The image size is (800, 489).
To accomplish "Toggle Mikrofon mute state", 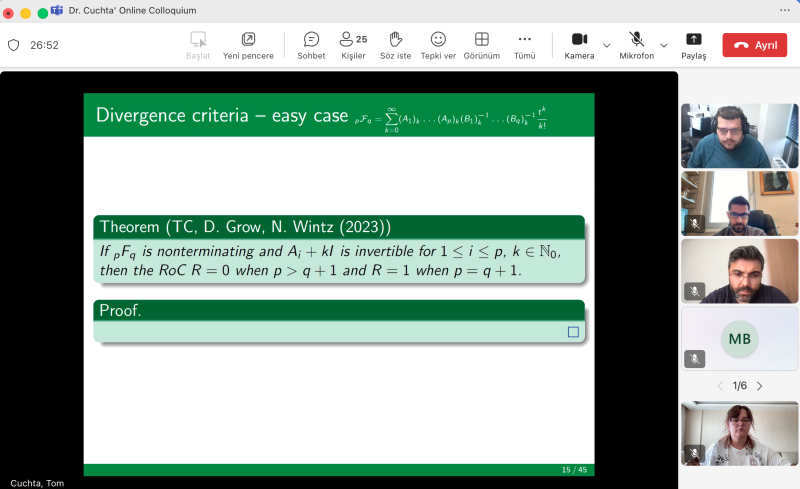I will pyautogui.click(x=636, y=45).
